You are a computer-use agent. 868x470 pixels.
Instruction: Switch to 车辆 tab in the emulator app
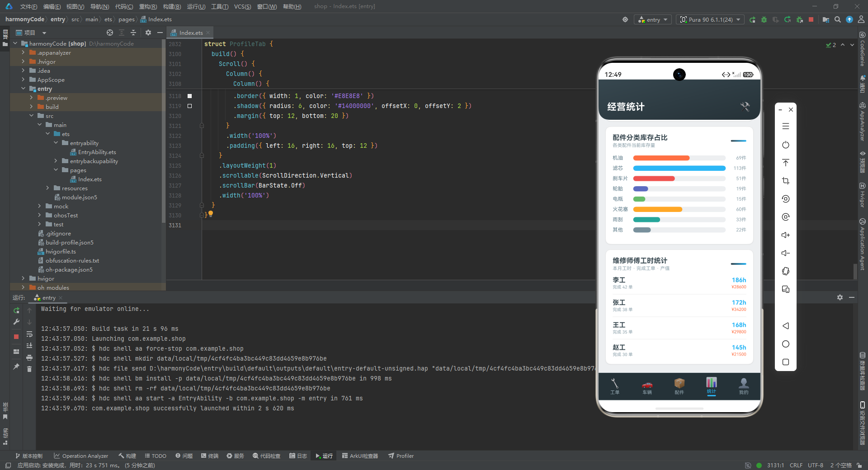click(647, 387)
